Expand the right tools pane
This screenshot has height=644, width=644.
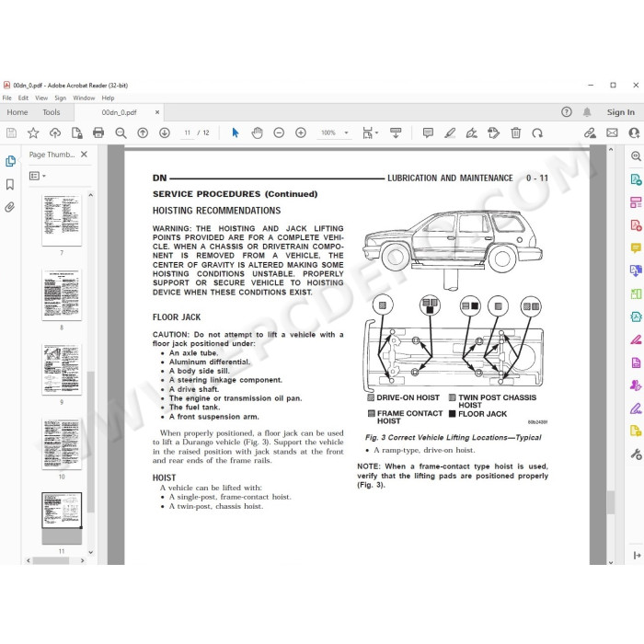pos(637,556)
